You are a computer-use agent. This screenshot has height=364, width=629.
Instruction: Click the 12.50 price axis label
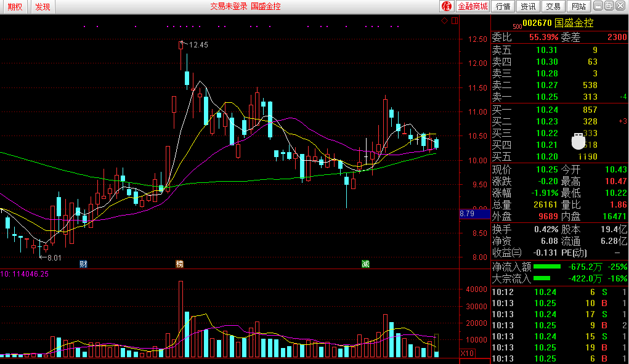(x=477, y=39)
